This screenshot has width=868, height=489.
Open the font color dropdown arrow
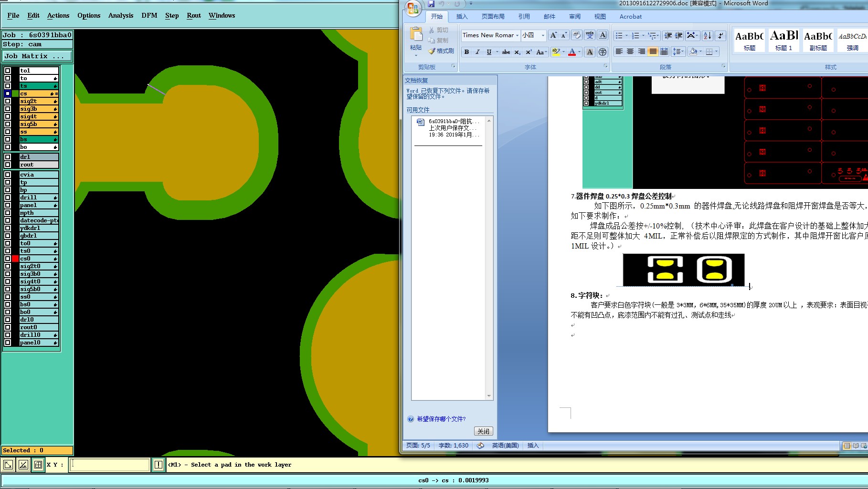pyautogui.click(x=580, y=52)
